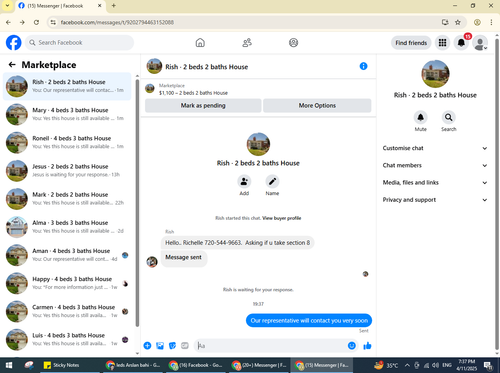Open the Happy - 4 beds 3 baths conversation
The image size is (500, 373).
click(67, 283)
